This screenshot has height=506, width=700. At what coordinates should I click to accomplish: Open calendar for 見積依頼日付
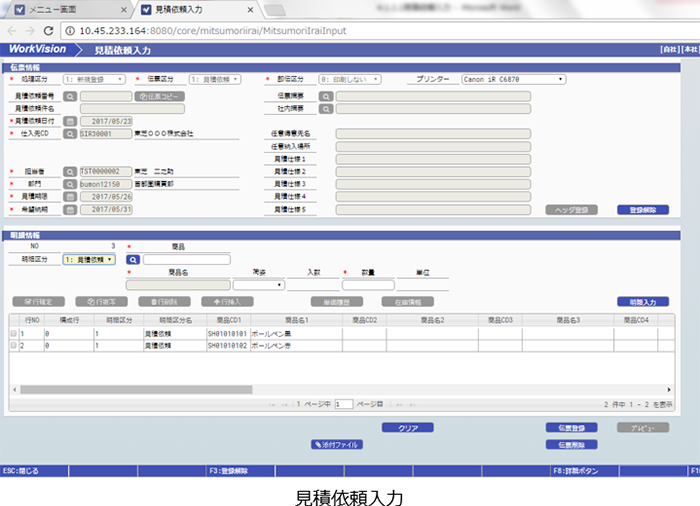tap(70, 121)
